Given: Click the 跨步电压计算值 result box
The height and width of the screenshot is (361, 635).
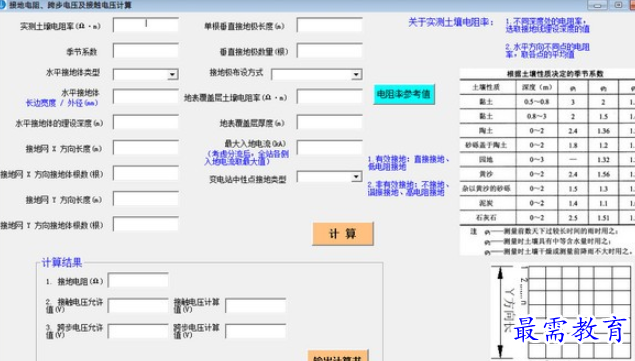Looking at the screenshot, I should (x=256, y=331).
